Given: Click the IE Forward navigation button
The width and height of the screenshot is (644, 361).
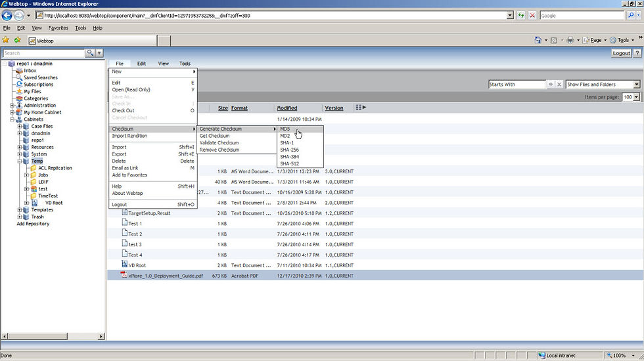Looking at the screenshot, I should point(19,16).
